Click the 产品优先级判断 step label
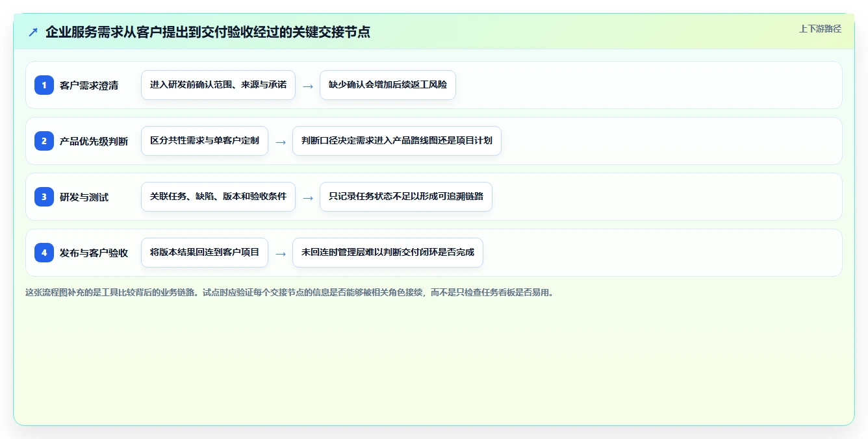The image size is (868, 439). pos(94,141)
